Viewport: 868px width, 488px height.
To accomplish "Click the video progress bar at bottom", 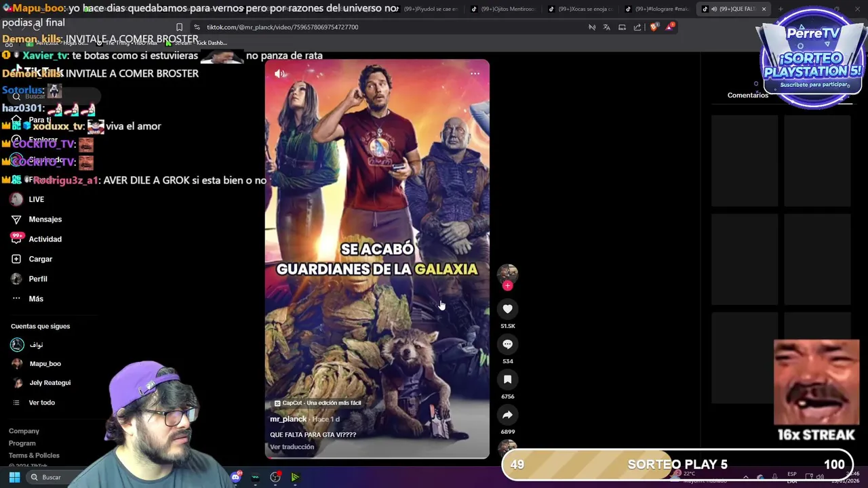I will 377,457.
